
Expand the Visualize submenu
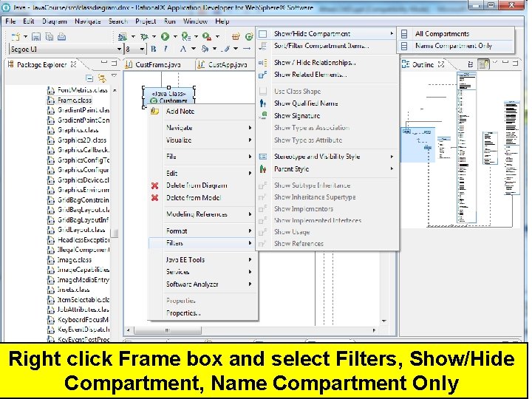(202, 140)
